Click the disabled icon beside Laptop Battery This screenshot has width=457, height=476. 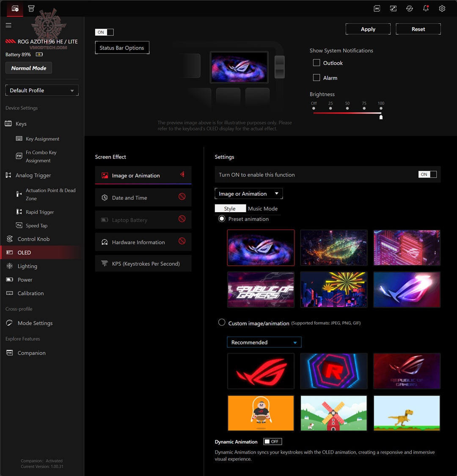coord(182,219)
